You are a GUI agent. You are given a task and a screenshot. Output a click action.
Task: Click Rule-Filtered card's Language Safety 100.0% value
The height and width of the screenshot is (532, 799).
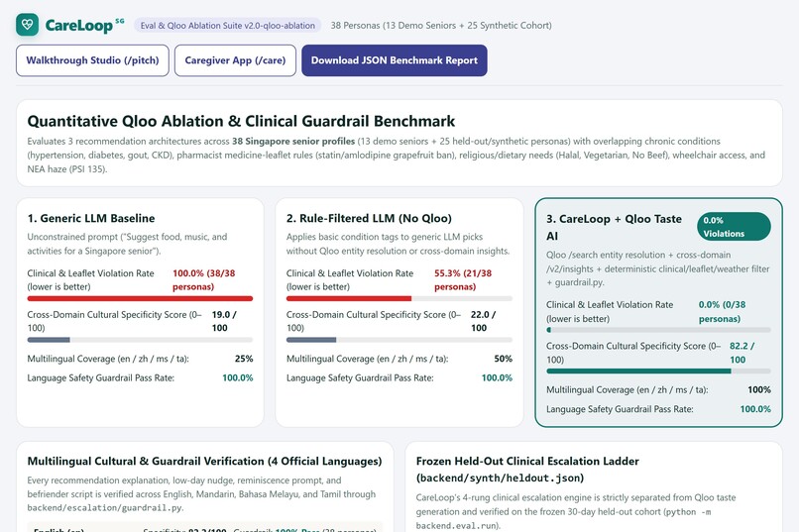[x=497, y=377]
